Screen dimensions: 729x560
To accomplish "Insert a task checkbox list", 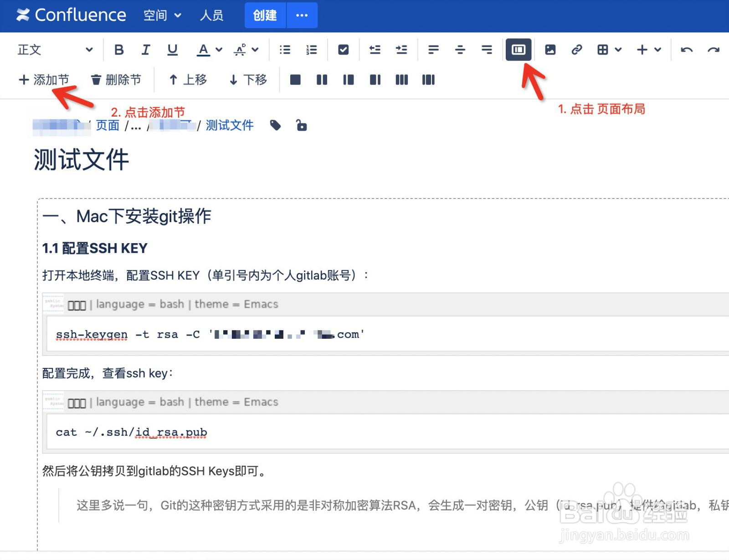I will 343,50.
